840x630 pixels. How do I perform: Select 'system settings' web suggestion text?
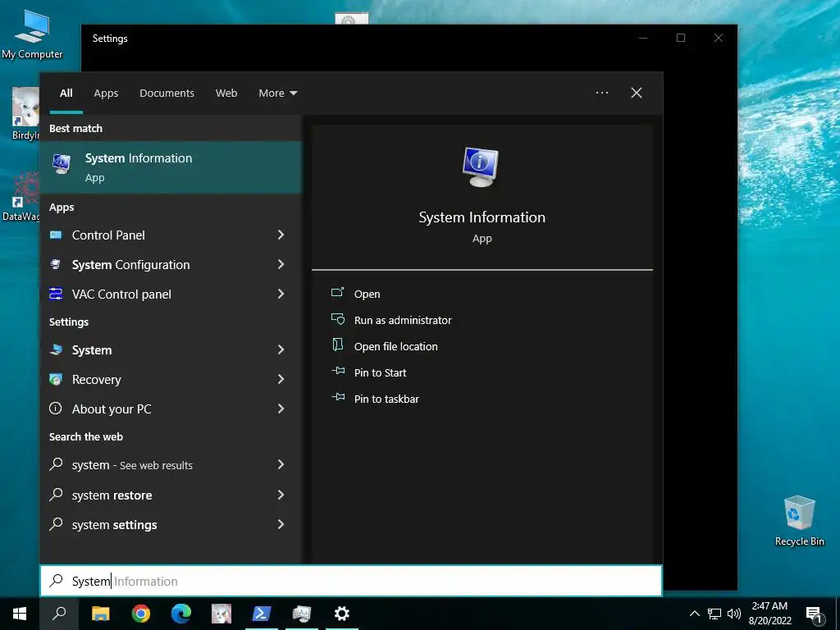tap(115, 525)
